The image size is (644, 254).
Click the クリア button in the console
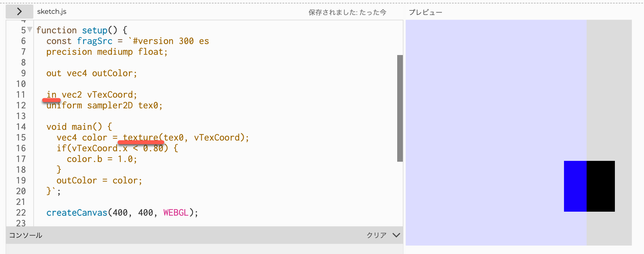click(x=377, y=235)
